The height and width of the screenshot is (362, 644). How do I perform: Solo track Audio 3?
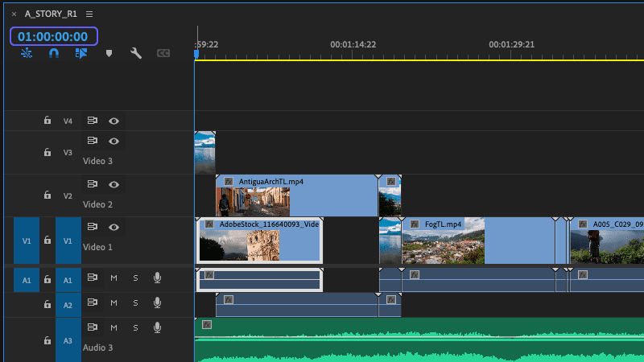(135, 327)
